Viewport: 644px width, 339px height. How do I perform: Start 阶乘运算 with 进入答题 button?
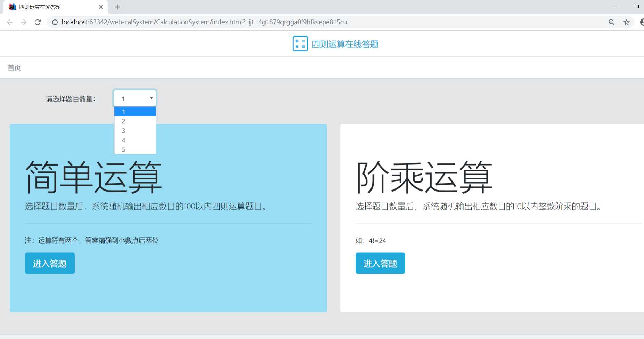click(x=380, y=263)
